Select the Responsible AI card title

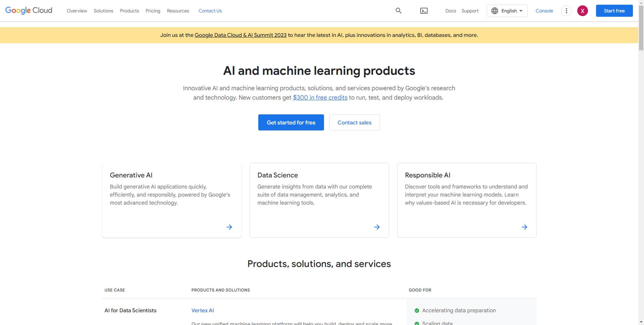(x=428, y=175)
